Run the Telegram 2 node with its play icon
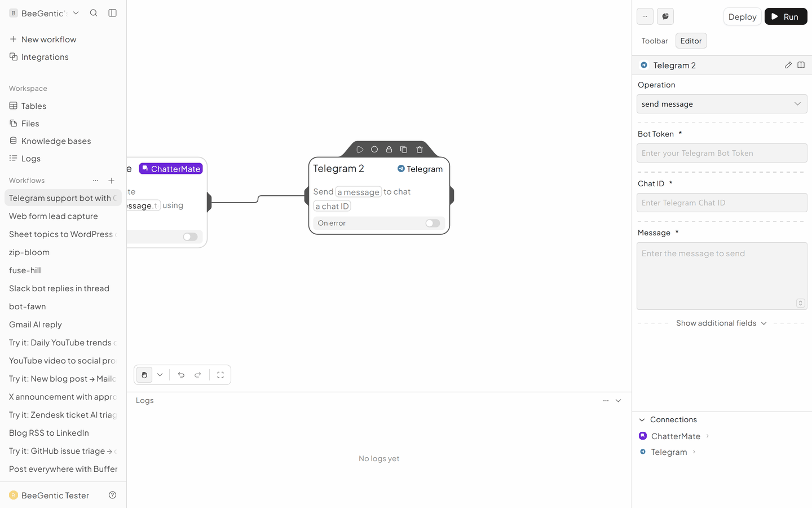Image resolution: width=812 pixels, height=508 pixels. (360, 150)
